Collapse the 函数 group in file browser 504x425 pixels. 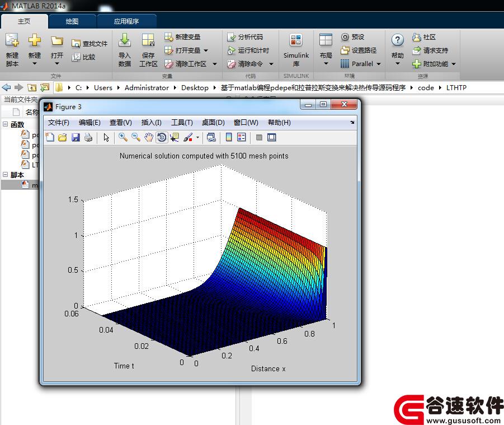pos(6,124)
